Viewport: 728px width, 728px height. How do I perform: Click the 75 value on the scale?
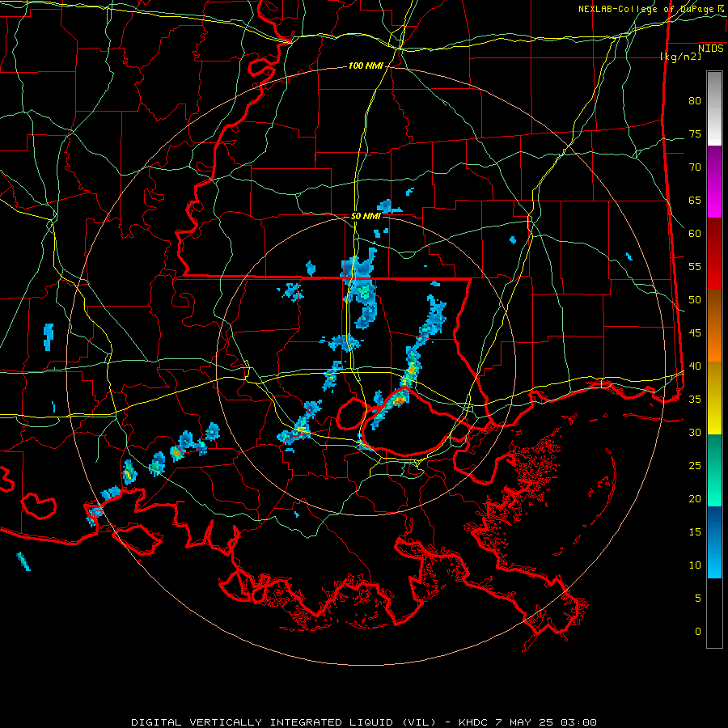(695, 134)
